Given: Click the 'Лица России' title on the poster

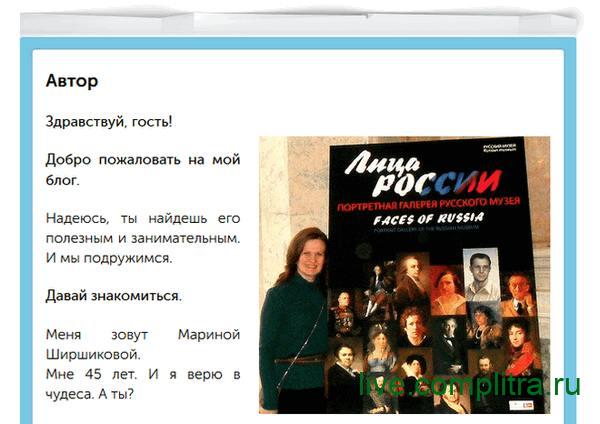Looking at the screenshot, I should coord(423,173).
